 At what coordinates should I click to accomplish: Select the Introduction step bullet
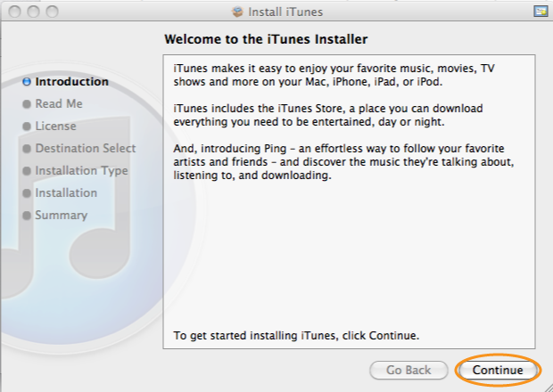click(x=27, y=82)
